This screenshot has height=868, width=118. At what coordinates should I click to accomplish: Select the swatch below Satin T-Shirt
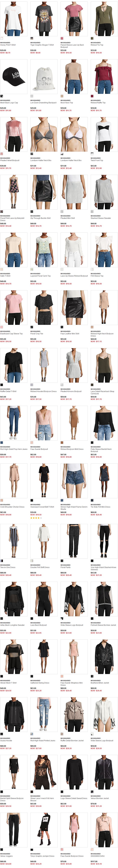coord(2,269)
